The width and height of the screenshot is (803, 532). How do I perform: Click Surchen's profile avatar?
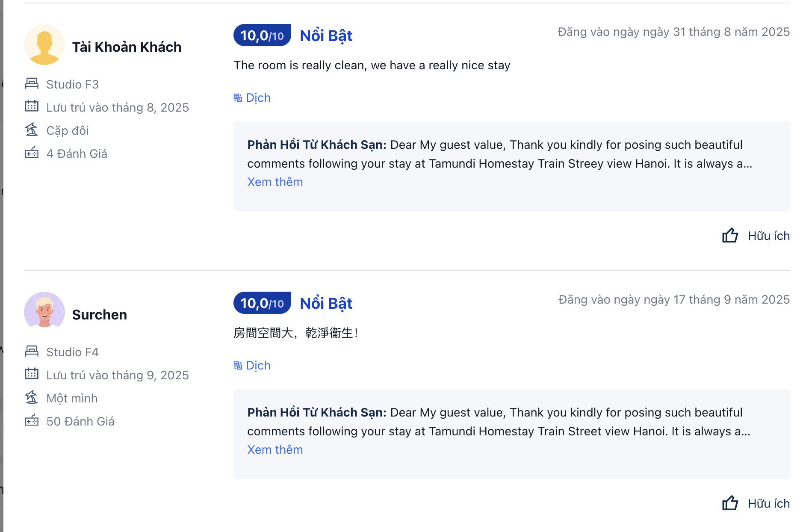44,312
